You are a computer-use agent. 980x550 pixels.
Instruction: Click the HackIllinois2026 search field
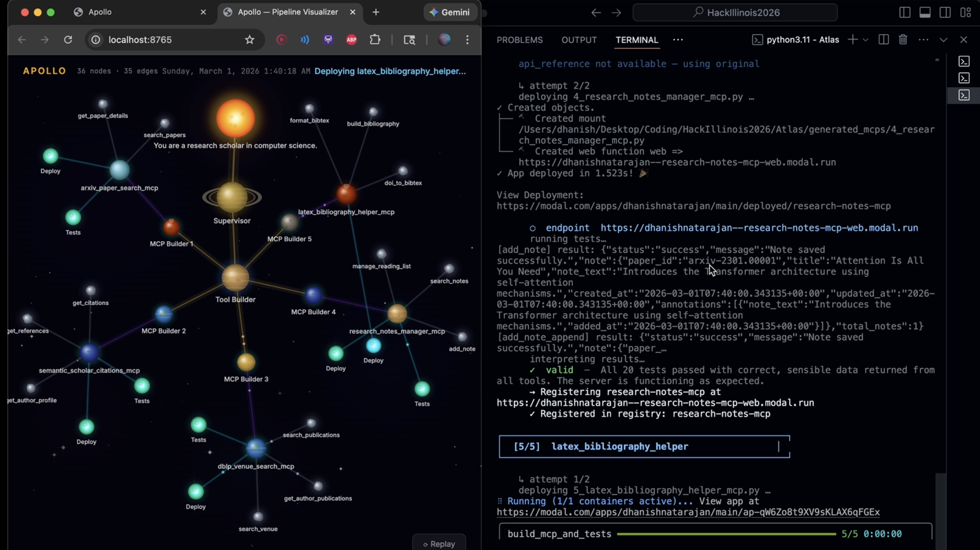(735, 13)
